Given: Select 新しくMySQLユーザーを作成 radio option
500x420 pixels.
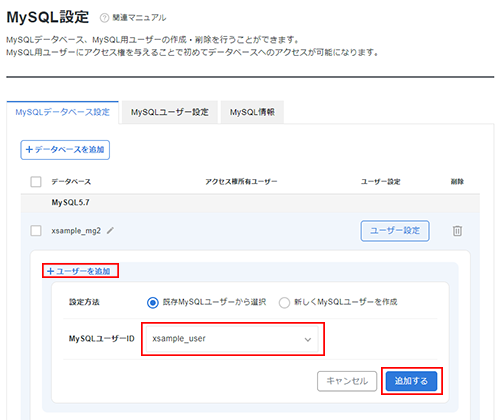Looking at the screenshot, I should pos(284,303).
